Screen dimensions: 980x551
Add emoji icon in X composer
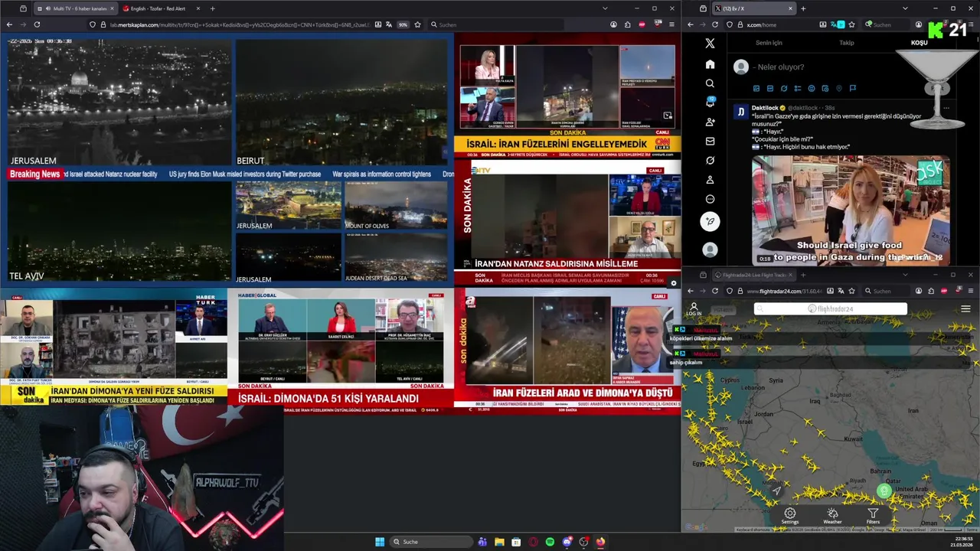[x=812, y=89]
